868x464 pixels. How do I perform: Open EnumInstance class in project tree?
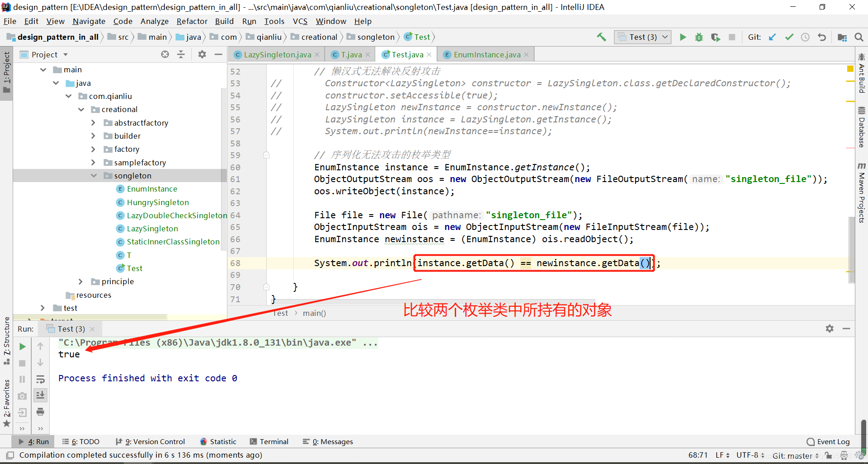[x=152, y=189]
